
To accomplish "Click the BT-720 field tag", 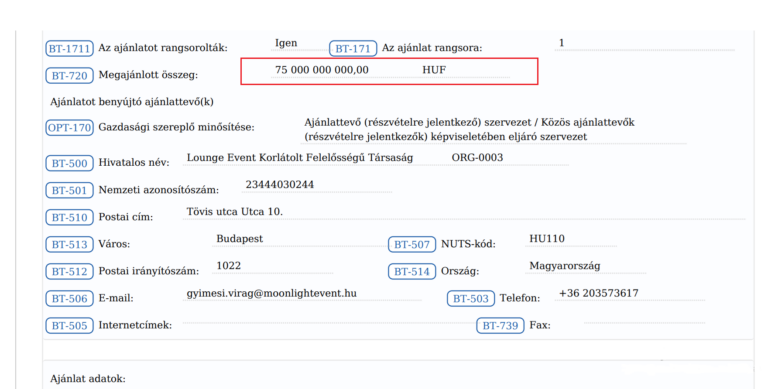I will 70,75.
